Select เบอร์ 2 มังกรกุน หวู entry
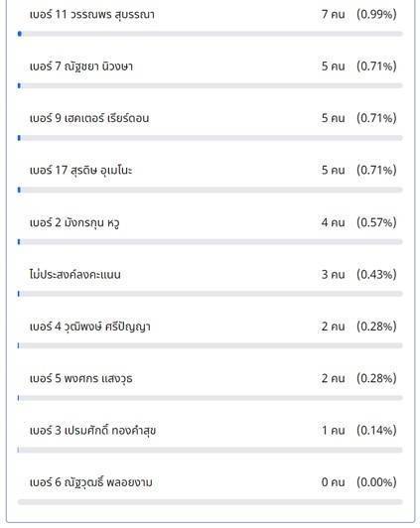Image resolution: width=420 pixels, height=528 pixels. [74, 222]
